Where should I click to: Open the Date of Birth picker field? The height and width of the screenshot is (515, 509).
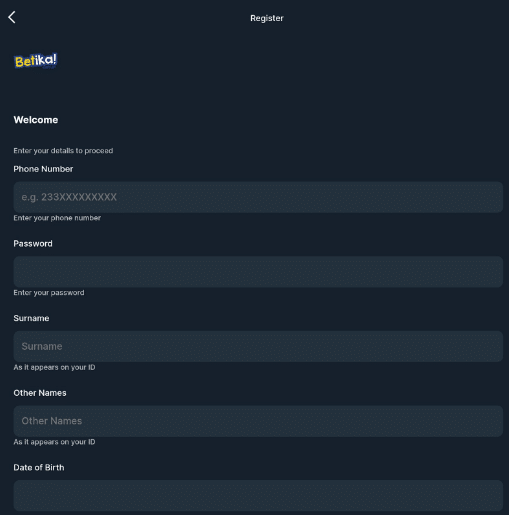tap(258, 496)
